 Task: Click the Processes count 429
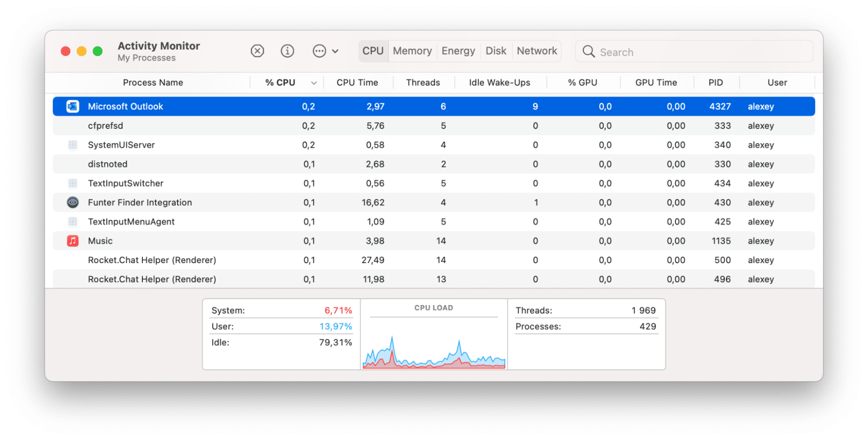click(647, 326)
